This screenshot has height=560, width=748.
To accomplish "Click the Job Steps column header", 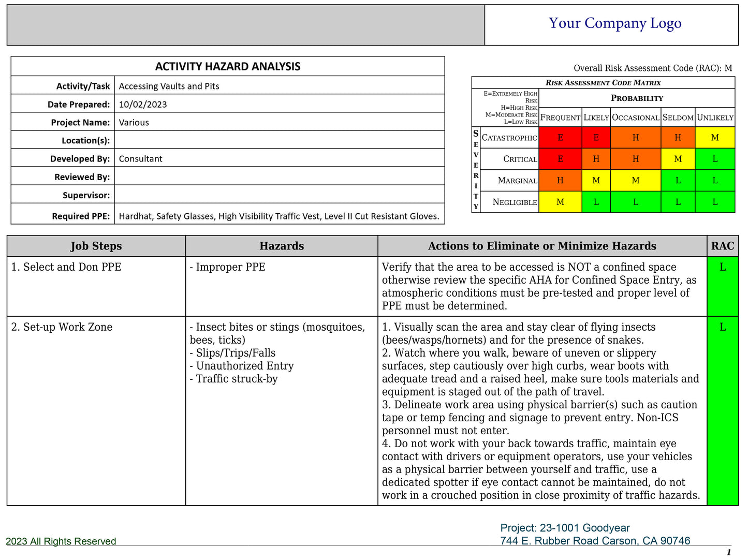I will [96, 246].
